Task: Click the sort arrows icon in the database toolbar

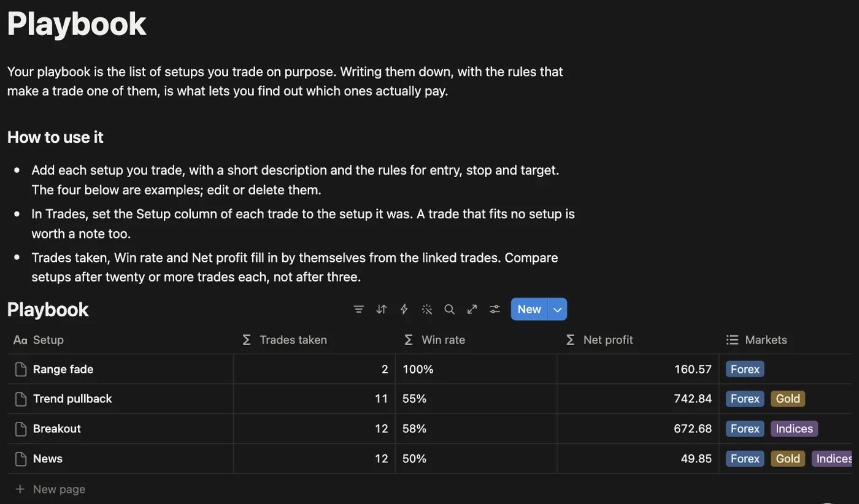Action: 382,309
